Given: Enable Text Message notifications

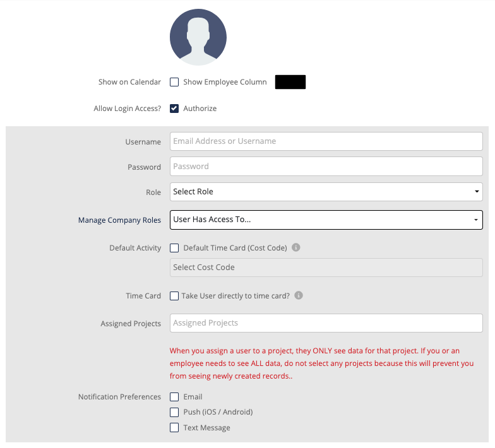Looking at the screenshot, I should [x=174, y=428].
